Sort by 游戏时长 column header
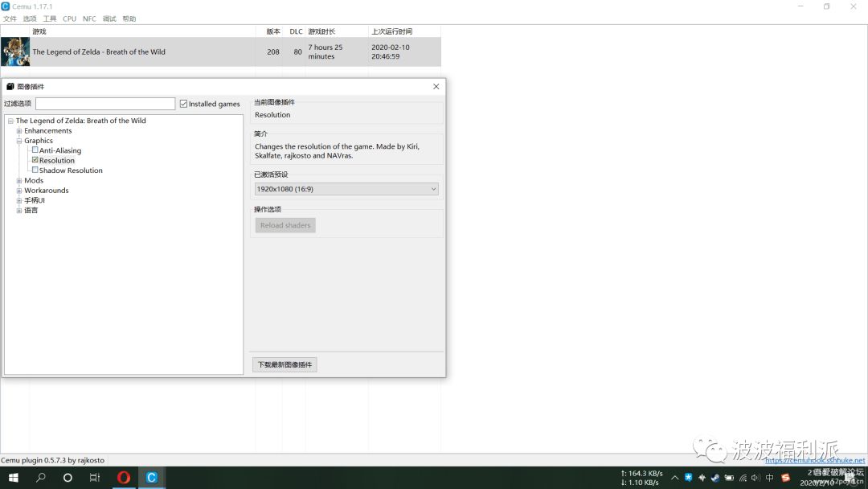Viewport: 868px width, 489px height. 321,31
